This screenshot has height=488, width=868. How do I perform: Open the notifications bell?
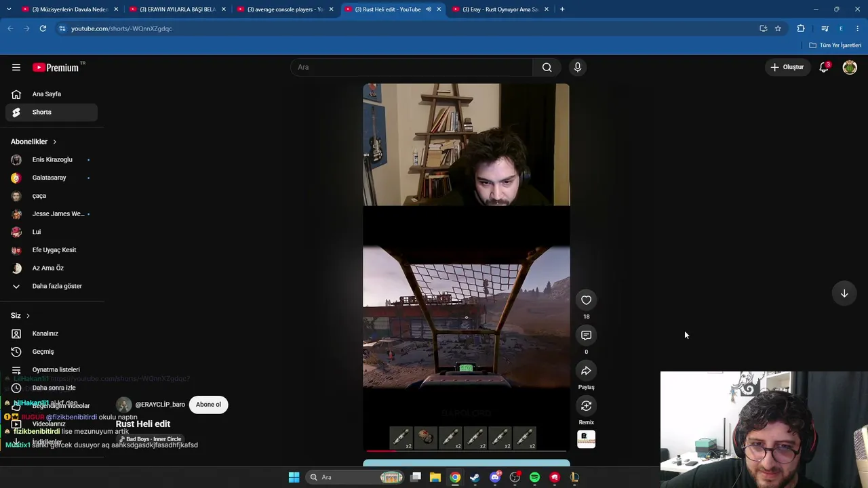point(824,67)
